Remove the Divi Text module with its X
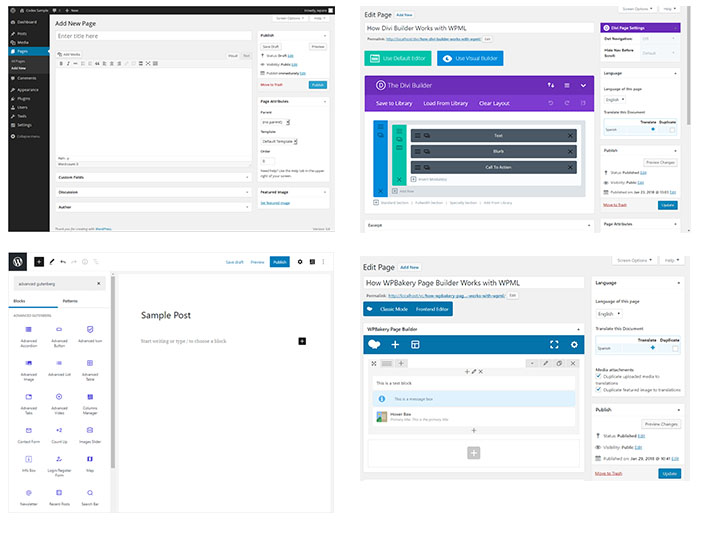Viewport: 705px width, 549px height. 570,135
